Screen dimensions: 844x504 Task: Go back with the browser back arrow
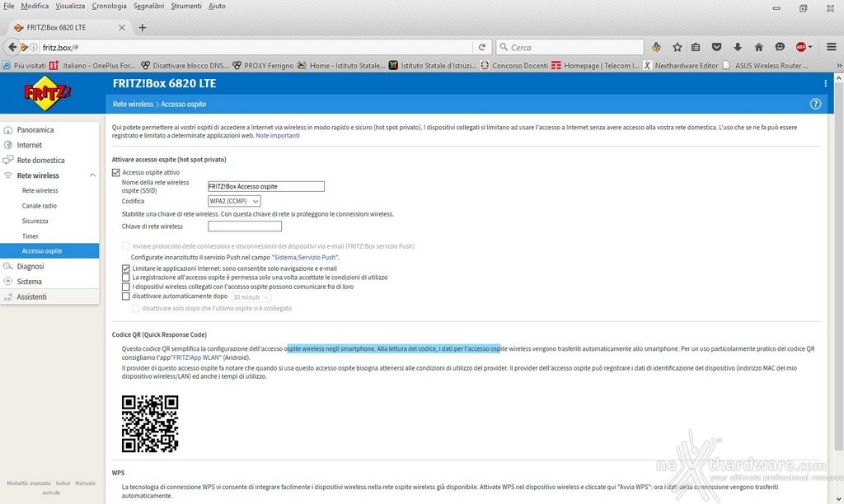tap(12, 47)
